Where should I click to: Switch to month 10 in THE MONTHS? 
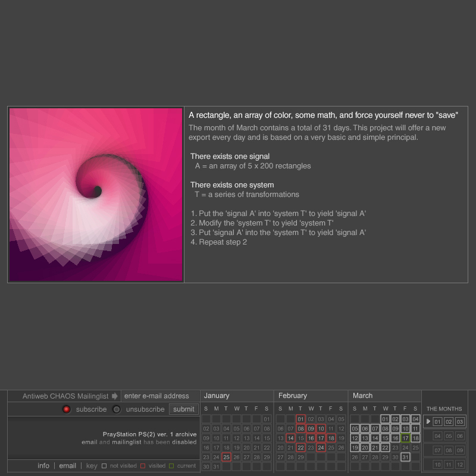tap(437, 465)
